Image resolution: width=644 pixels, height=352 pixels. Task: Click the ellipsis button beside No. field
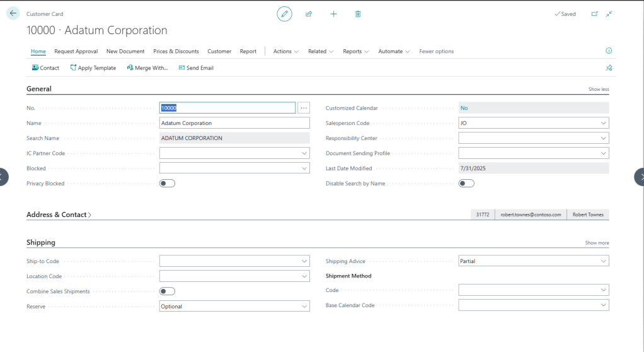(x=303, y=108)
